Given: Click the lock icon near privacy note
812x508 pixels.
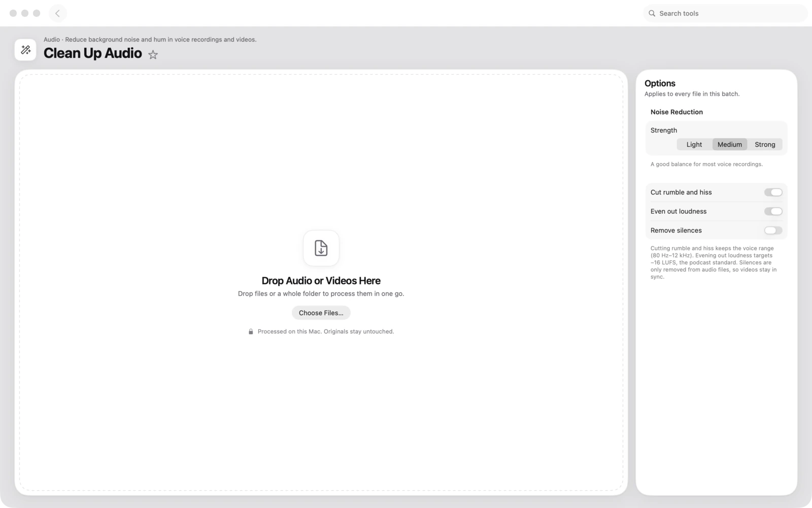Looking at the screenshot, I should coord(251,332).
